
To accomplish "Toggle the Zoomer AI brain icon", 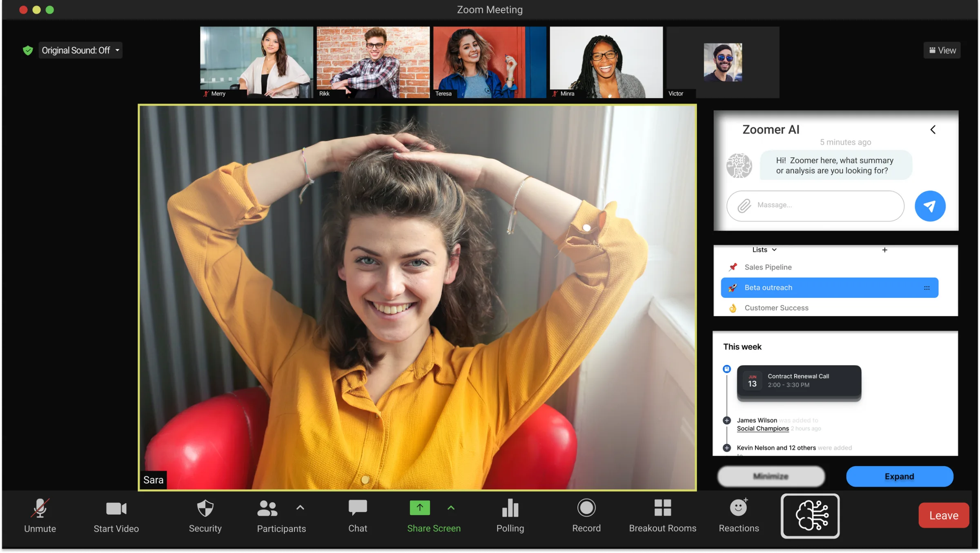I will pyautogui.click(x=810, y=515).
